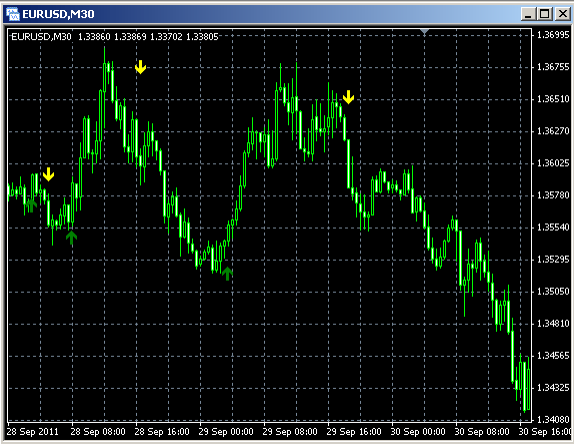The width and height of the screenshot is (574, 444).
Task: Click the price label 1.34080
Action: (x=553, y=419)
